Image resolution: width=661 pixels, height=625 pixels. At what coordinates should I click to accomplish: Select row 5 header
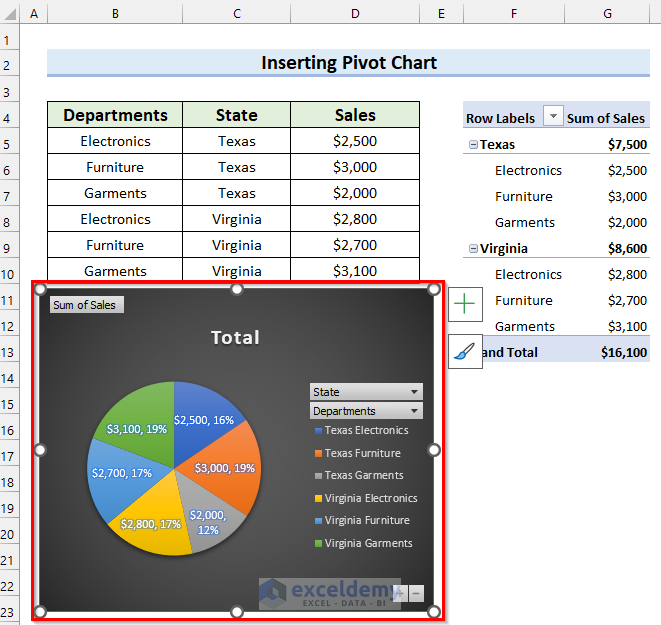[10, 142]
